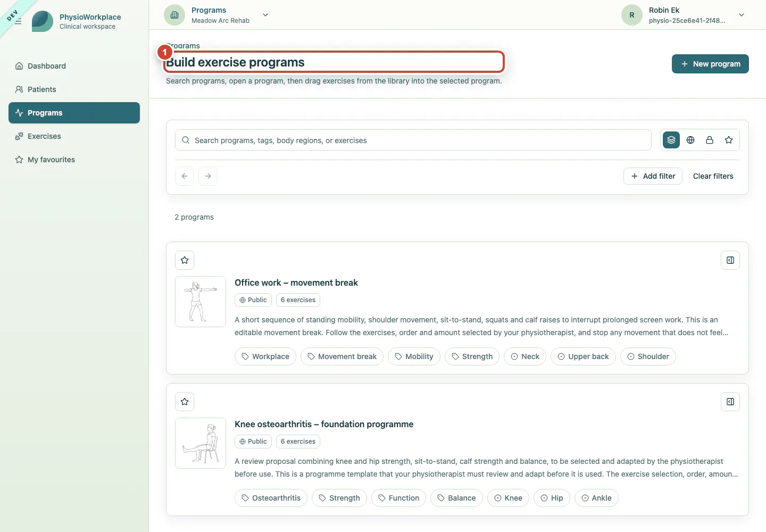Select the Balance tag chip

tap(456, 498)
